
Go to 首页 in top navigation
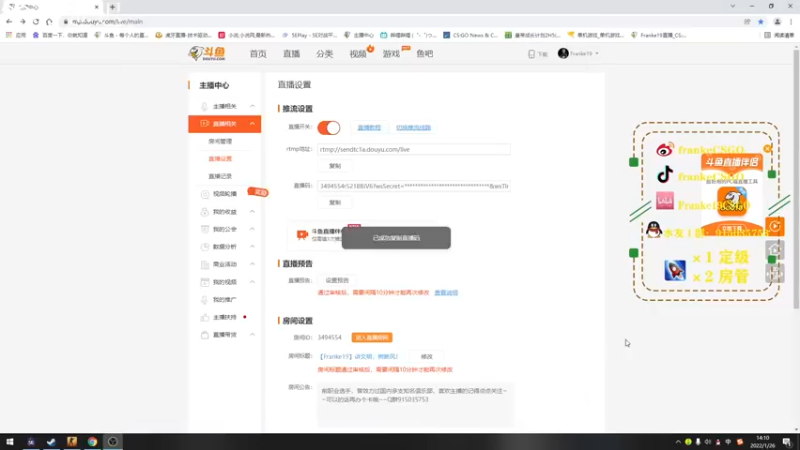tap(258, 54)
